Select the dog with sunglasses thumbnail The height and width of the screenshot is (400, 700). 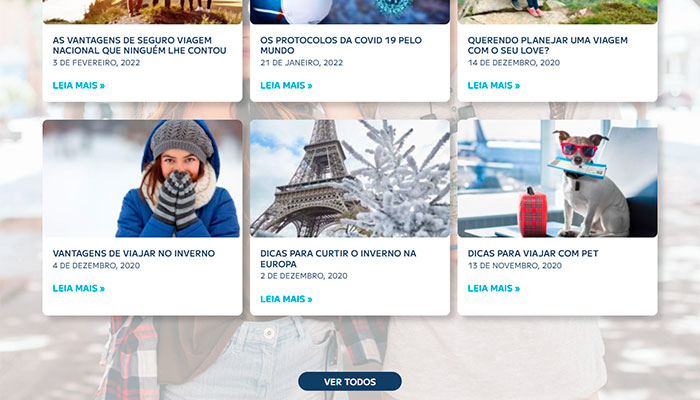(x=557, y=179)
